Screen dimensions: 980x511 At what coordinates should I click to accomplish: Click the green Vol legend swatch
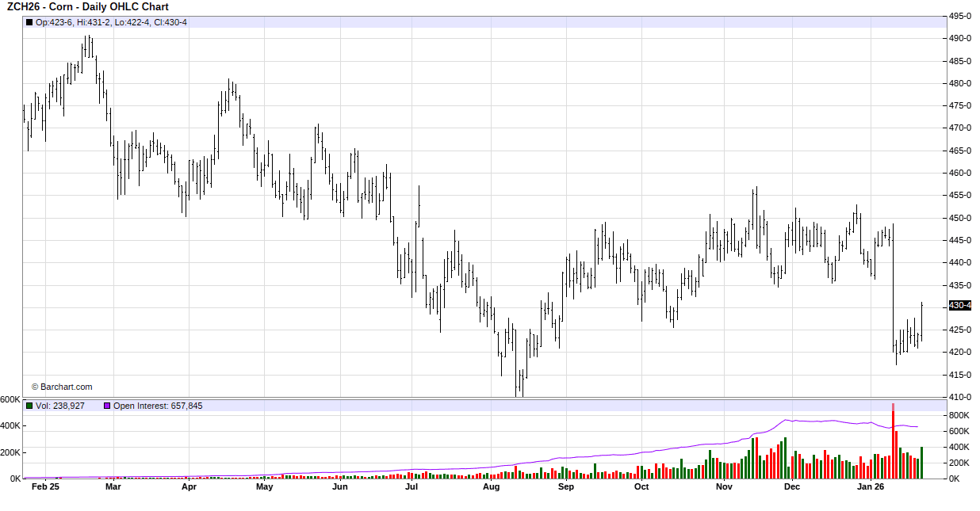(x=30, y=406)
